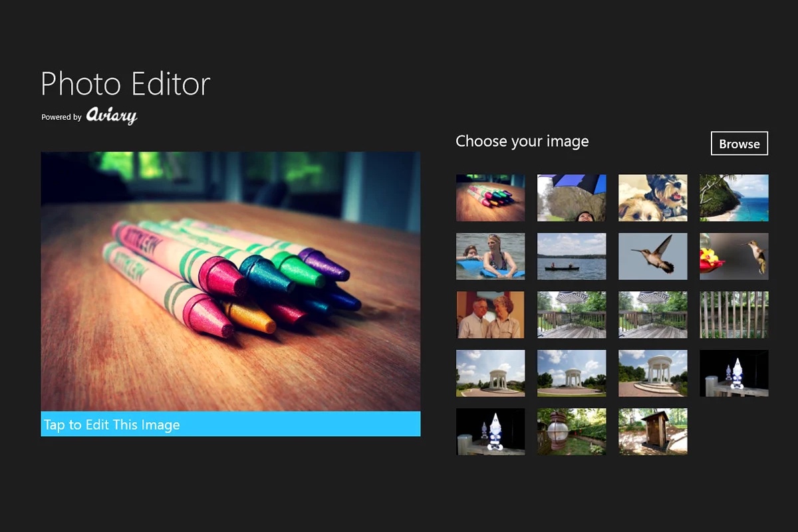Click the Aviary logo

(112, 116)
